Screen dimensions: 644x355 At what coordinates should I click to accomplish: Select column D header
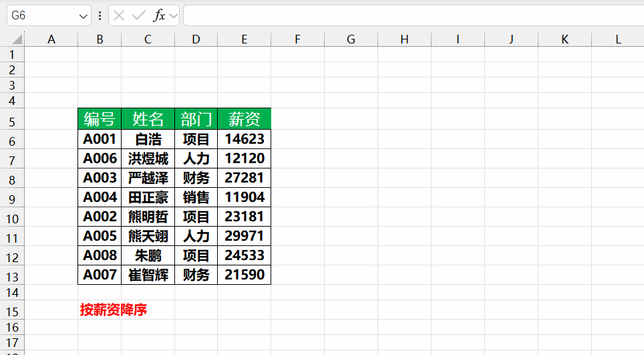(x=196, y=39)
